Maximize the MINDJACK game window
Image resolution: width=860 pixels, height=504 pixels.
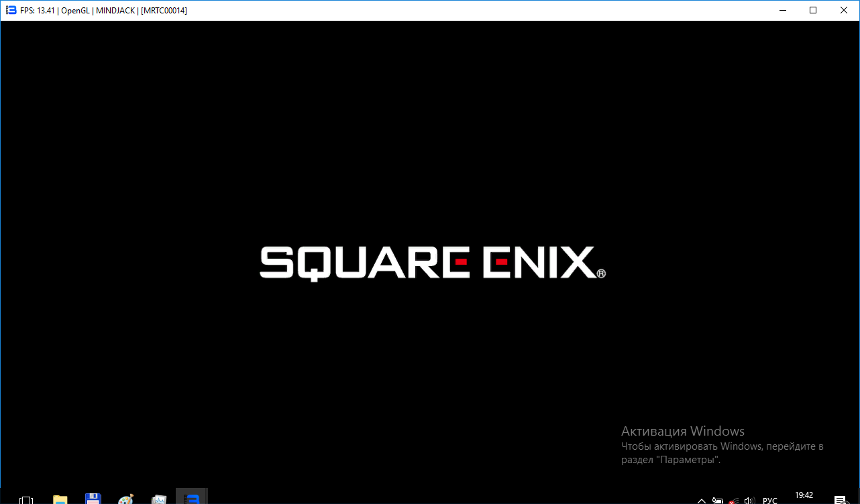813,10
